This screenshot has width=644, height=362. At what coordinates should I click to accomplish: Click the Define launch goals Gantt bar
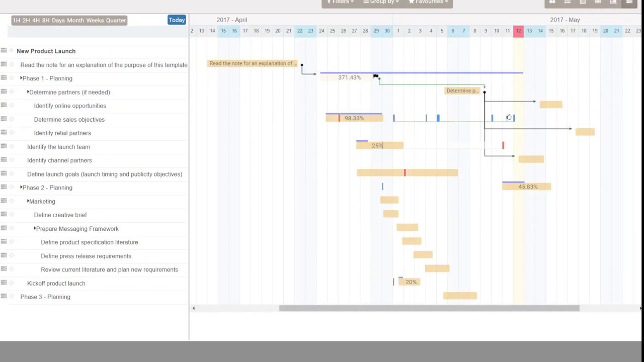(x=407, y=172)
